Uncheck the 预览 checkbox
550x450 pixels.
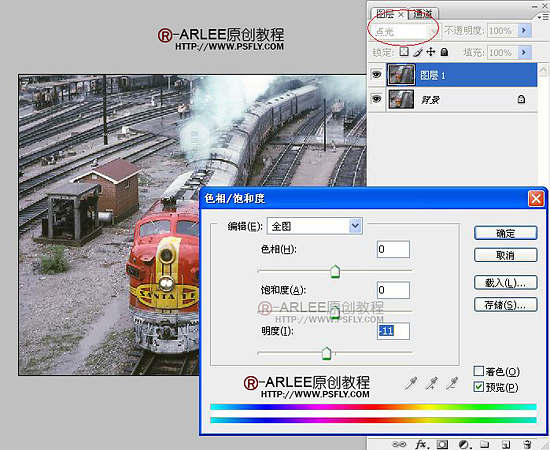478,387
